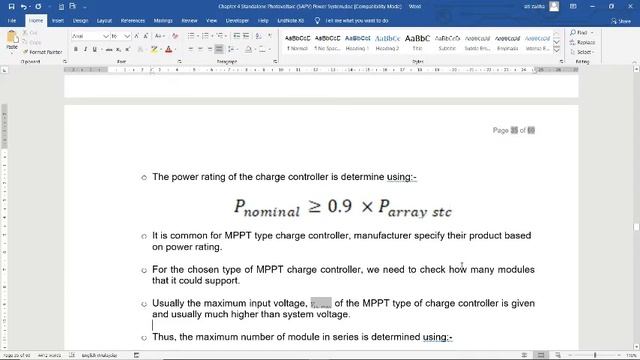Open Text Effects and Typography
This screenshot has width=640, height=360.
140,49
